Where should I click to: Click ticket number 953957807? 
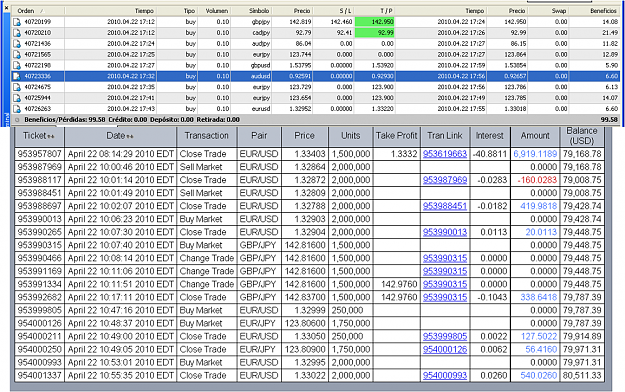pos(39,154)
